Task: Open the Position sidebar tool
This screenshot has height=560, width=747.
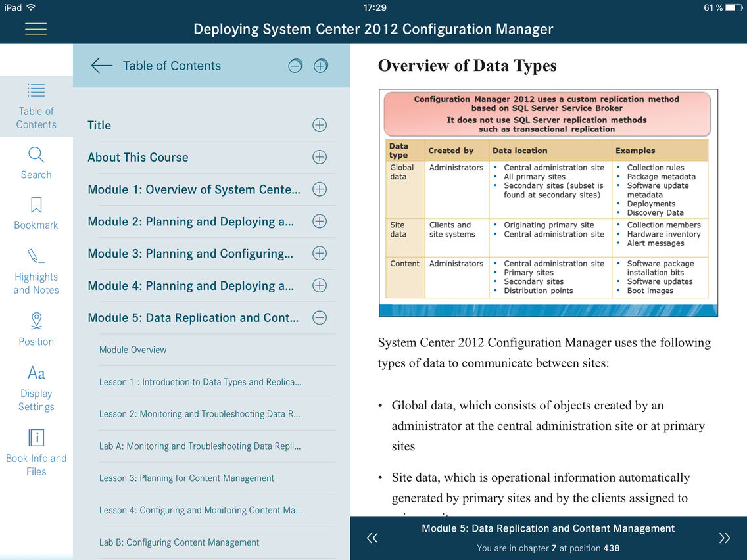Action: 36,329
